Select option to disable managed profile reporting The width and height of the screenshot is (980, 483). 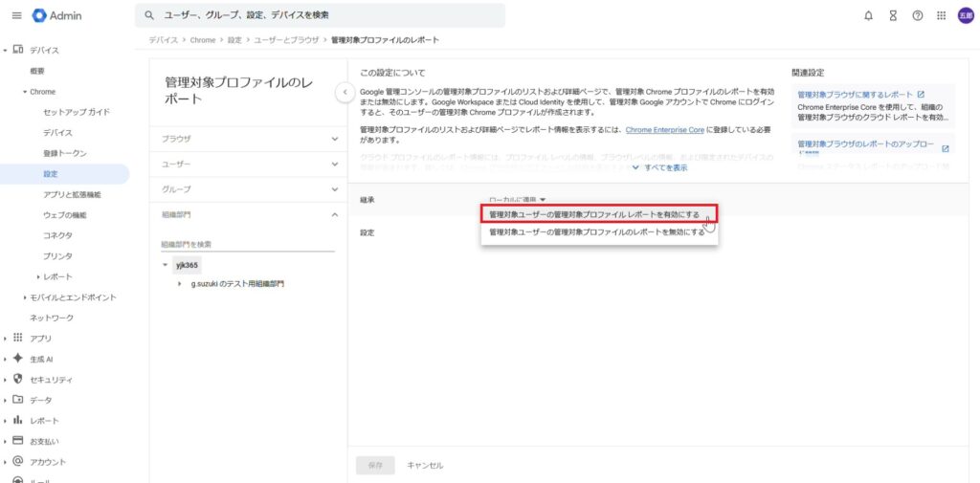pos(596,232)
